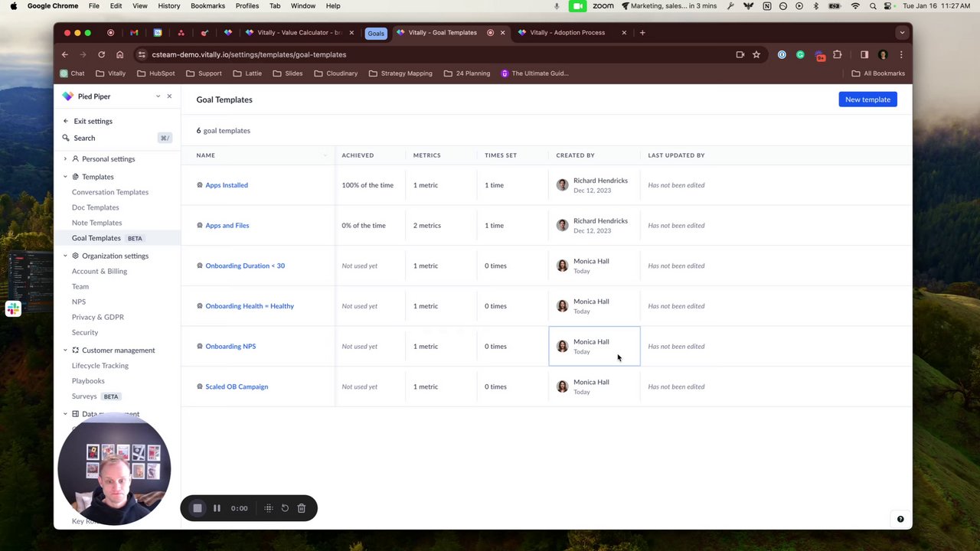
Task: Open the help question-mark icon
Action: click(x=900, y=519)
